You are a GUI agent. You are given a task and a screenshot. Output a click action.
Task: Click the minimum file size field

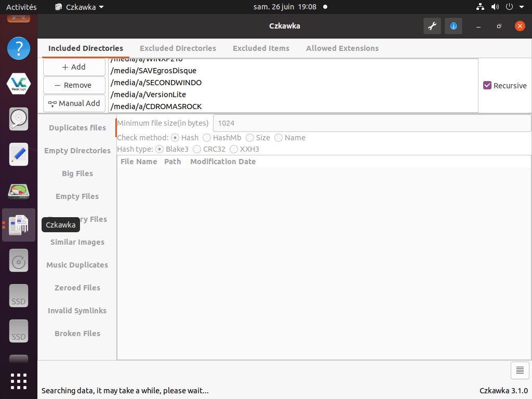pyautogui.click(x=372, y=123)
